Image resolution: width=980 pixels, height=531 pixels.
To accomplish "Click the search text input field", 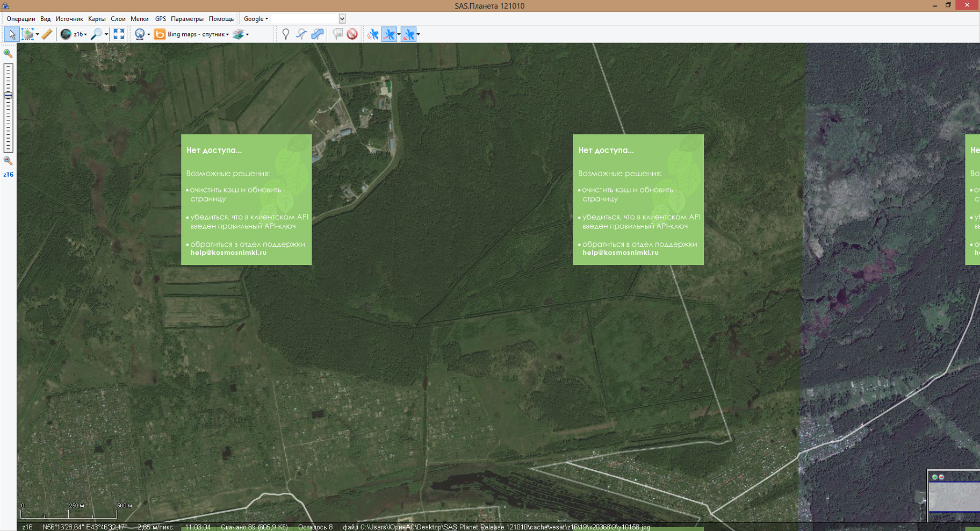I will (305, 19).
